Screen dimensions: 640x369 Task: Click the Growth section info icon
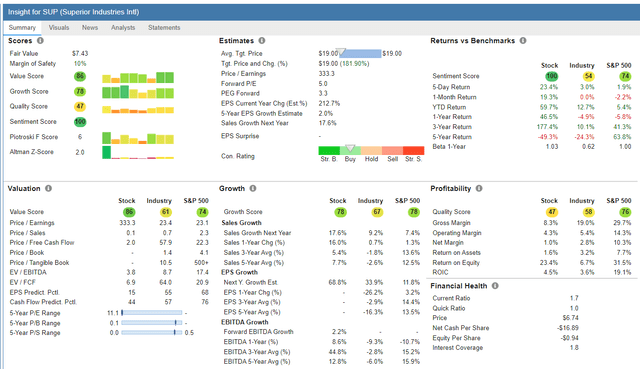tap(253, 188)
